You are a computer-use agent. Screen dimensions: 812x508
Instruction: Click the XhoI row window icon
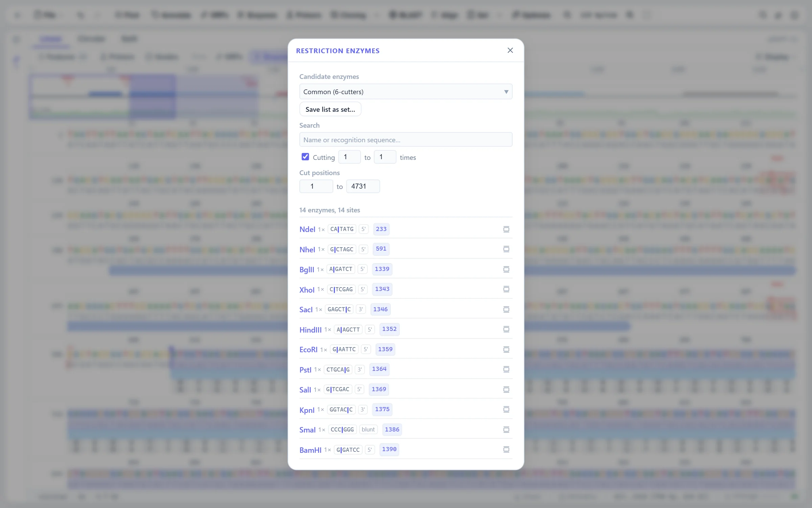pyautogui.click(x=506, y=289)
